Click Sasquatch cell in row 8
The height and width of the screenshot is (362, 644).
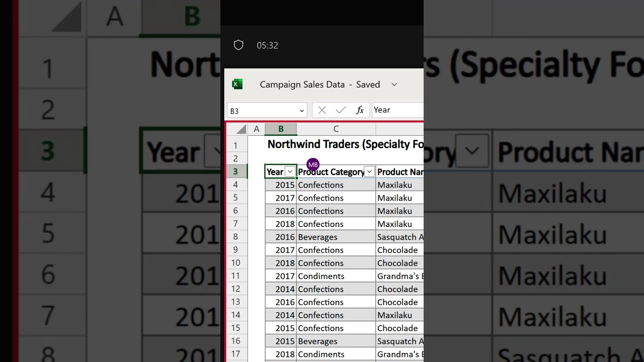(x=400, y=237)
